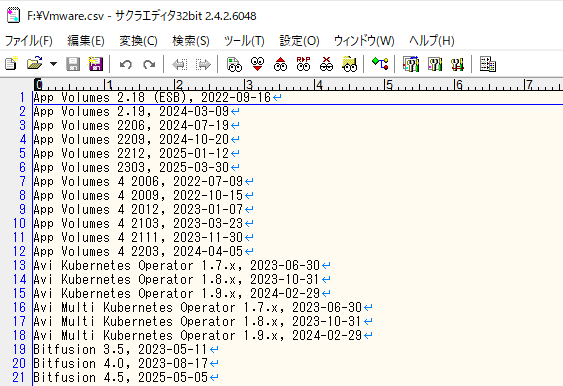Viewport: 563px width, 386px height.
Task: Clear search marks with the red X binoculars
Action: [x=326, y=64]
